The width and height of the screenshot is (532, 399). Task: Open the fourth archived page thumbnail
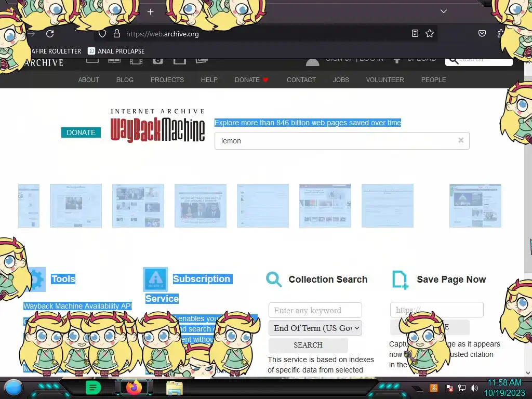[x=201, y=206]
